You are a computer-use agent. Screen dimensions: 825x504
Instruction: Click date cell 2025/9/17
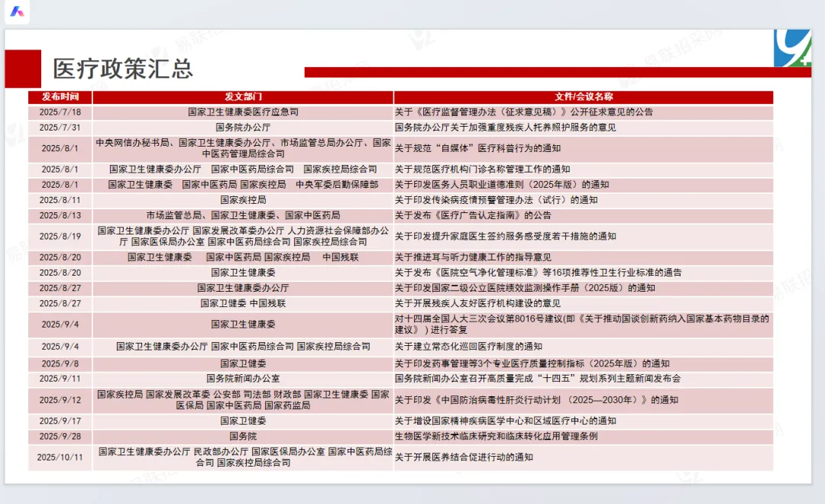pos(60,421)
